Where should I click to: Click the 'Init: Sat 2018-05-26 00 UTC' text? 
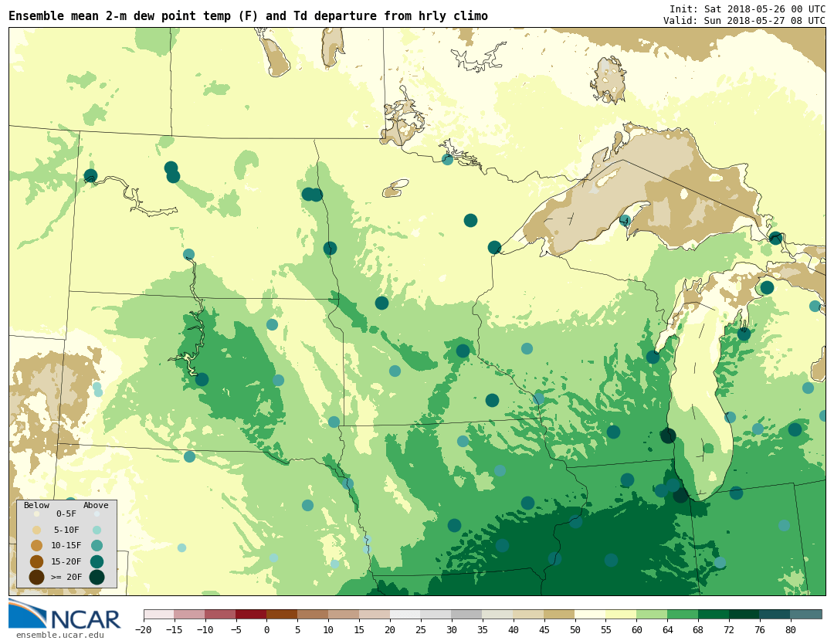click(x=748, y=9)
